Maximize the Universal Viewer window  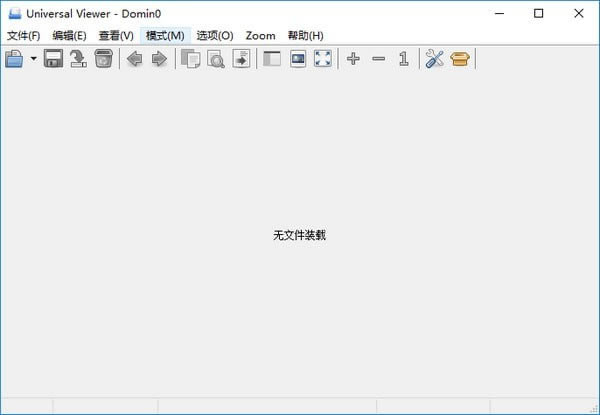pyautogui.click(x=538, y=14)
